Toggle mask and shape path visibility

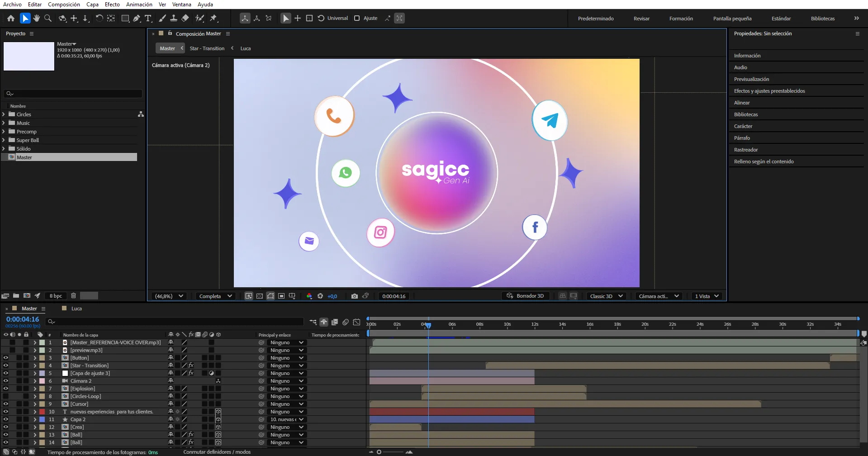coord(270,296)
